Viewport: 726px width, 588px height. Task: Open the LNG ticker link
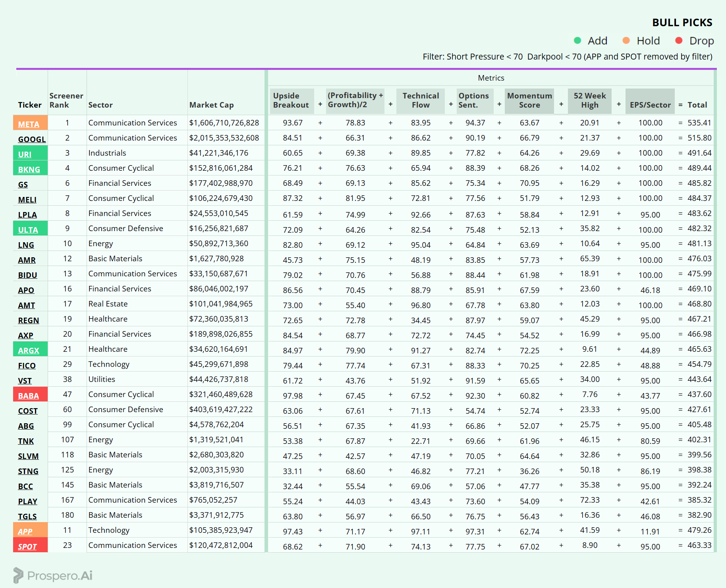click(26, 245)
